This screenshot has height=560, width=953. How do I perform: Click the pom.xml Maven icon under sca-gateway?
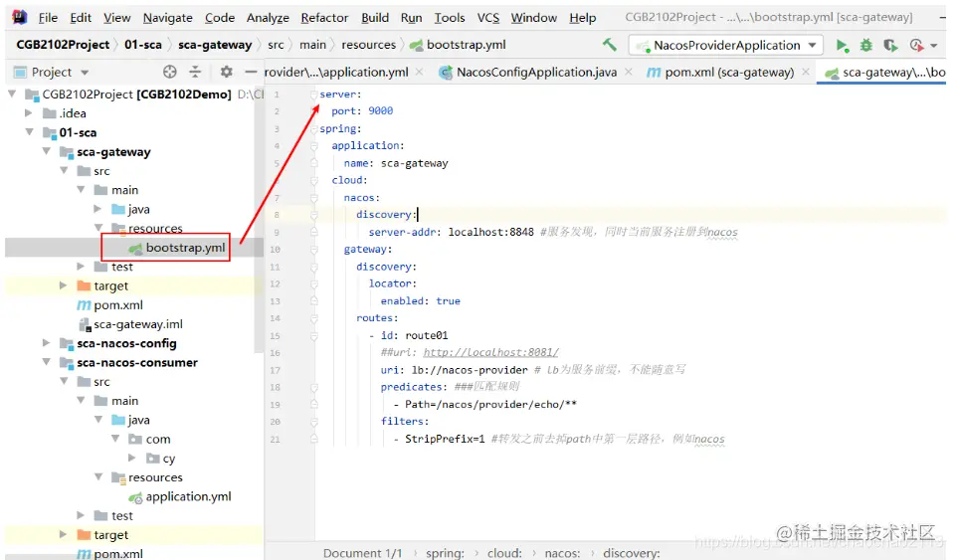coord(84,305)
